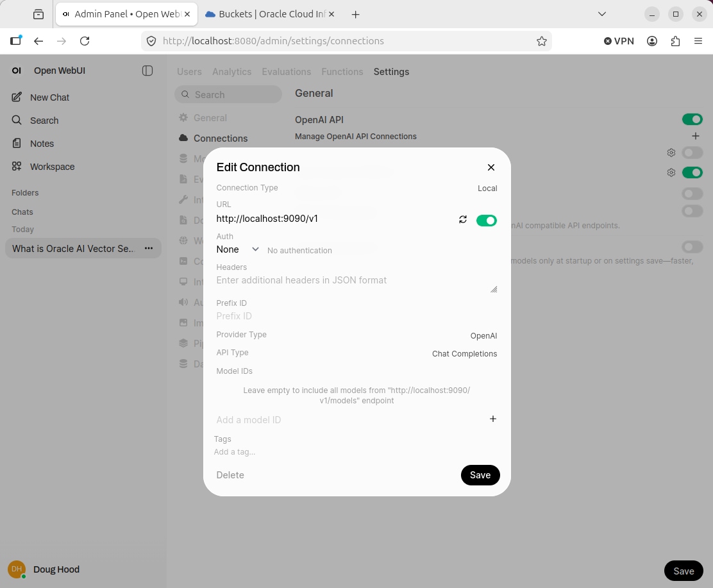This screenshot has height=588, width=713.
Task: Open the browser sidebar toggle icon
Action: [16, 40]
